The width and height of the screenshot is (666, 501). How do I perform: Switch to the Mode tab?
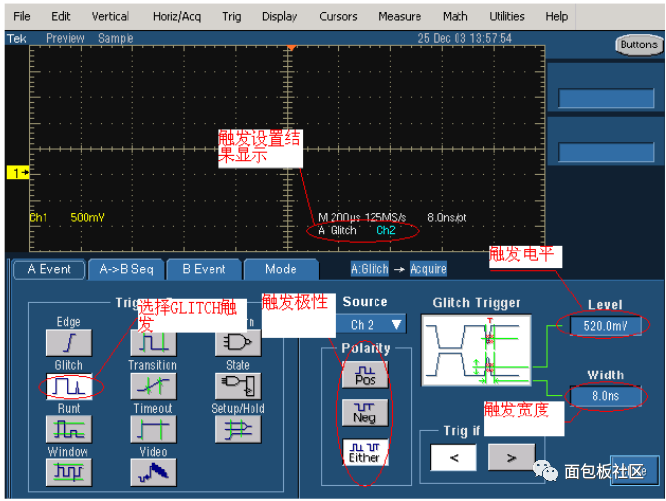pos(281,270)
